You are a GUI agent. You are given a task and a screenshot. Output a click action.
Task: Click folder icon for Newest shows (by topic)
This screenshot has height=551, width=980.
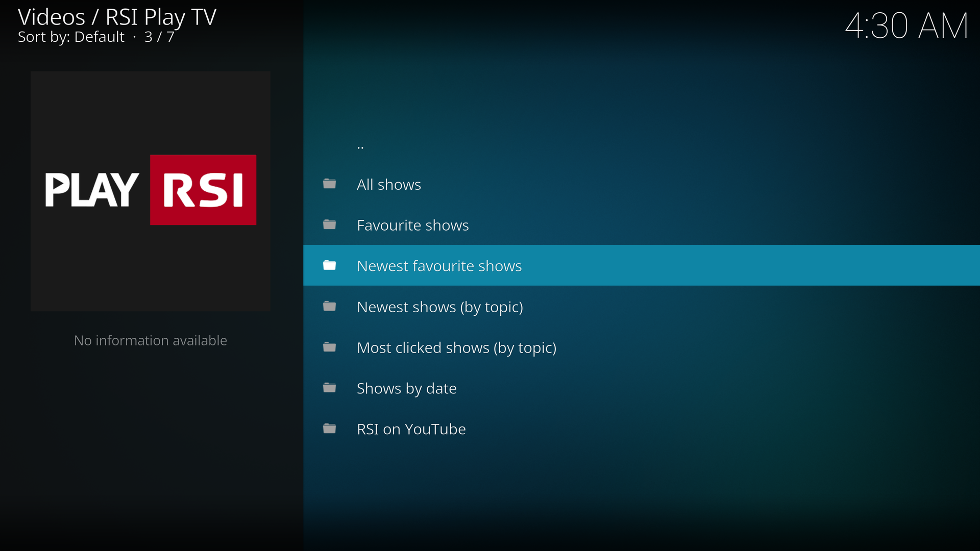(330, 306)
